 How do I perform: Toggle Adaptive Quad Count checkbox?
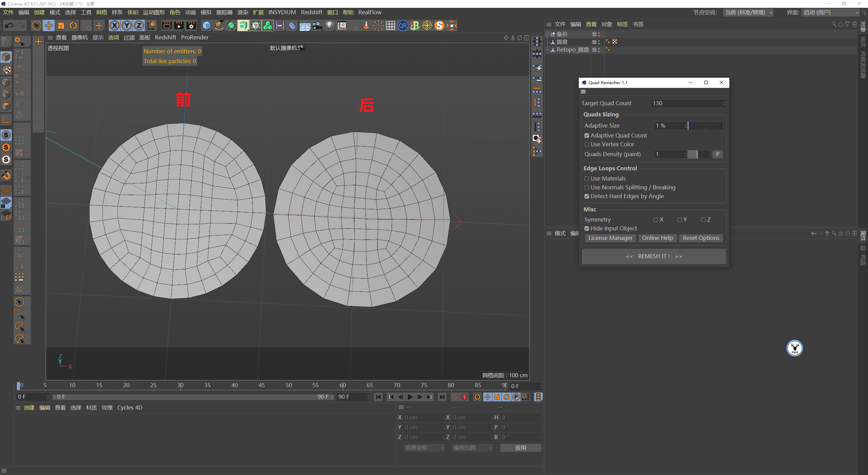(587, 135)
